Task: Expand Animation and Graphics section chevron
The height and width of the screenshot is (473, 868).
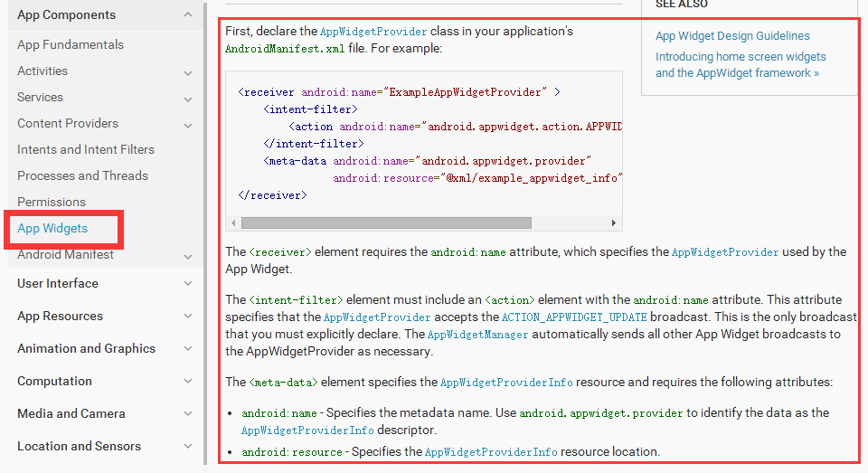Action: (188, 348)
